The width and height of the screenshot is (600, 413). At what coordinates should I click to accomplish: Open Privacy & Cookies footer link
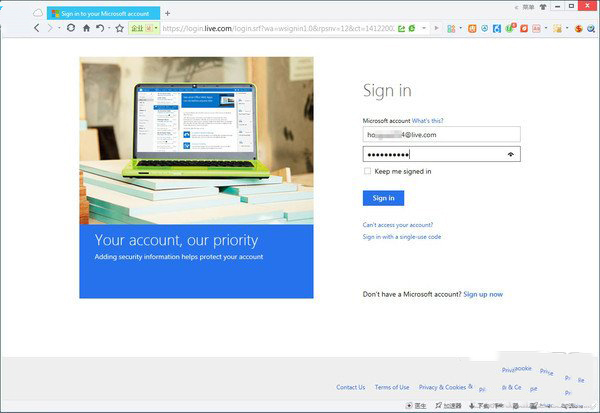pyautogui.click(x=442, y=387)
